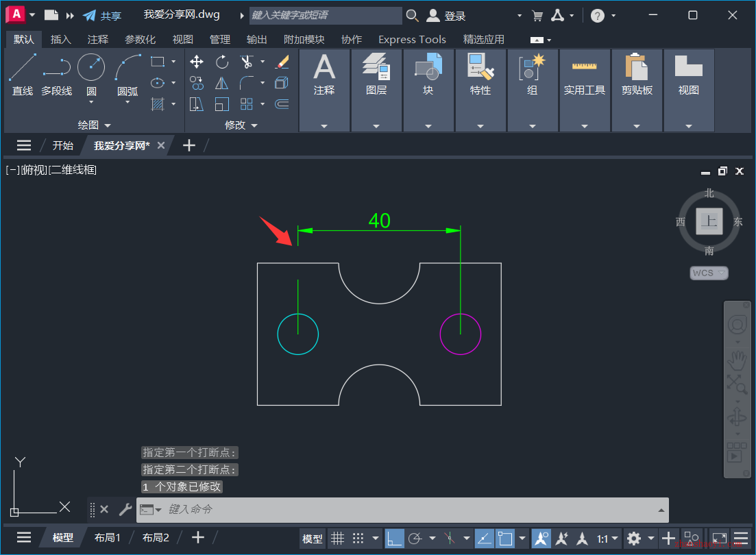Image resolution: width=756 pixels, height=555 pixels.
Task: Close the 我爱分享网 drawing tab
Action: (161, 146)
